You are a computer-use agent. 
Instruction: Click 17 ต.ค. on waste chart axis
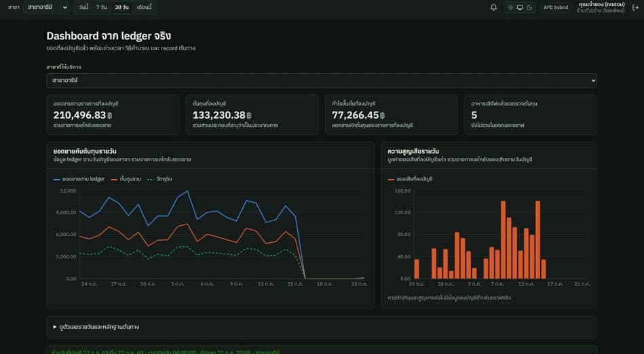(x=555, y=284)
